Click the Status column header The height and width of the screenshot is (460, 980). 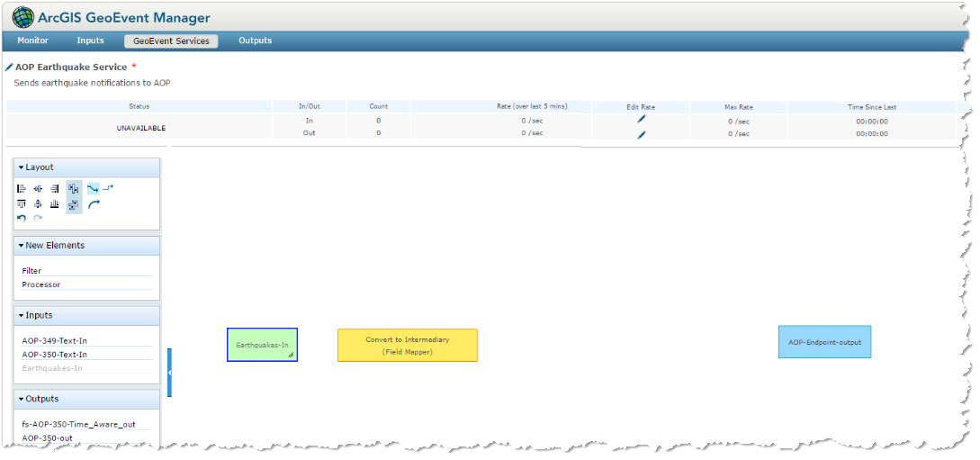pos(139,106)
